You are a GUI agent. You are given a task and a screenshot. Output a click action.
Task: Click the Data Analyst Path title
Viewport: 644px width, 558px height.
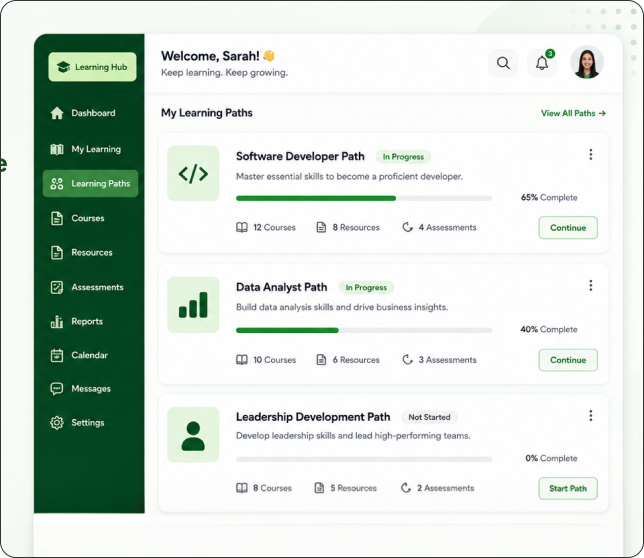282,287
